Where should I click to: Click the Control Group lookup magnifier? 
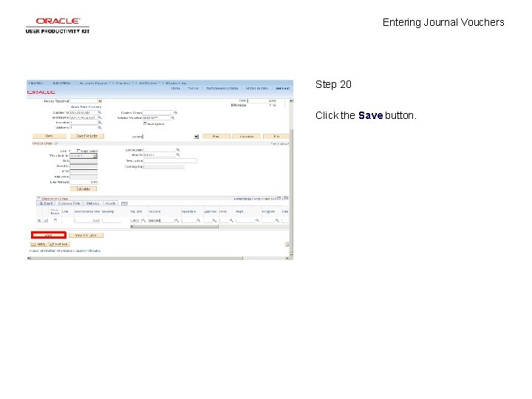pyautogui.click(x=175, y=112)
